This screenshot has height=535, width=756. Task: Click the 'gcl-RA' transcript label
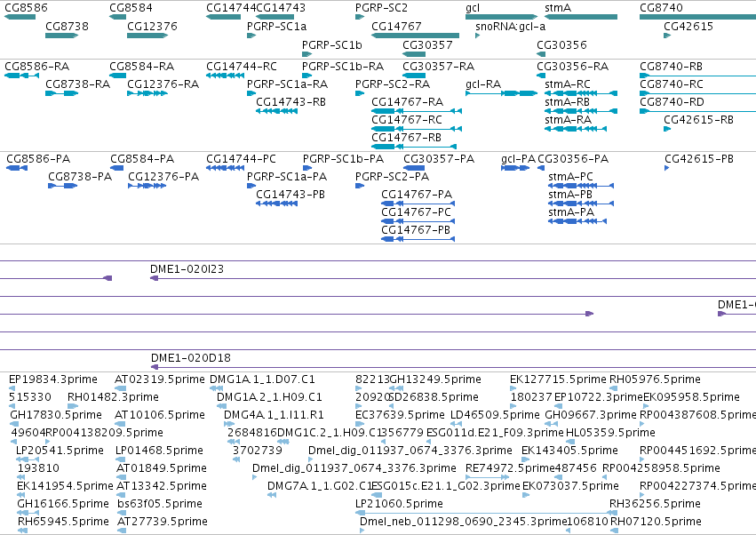pyautogui.click(x=483, y=84)
